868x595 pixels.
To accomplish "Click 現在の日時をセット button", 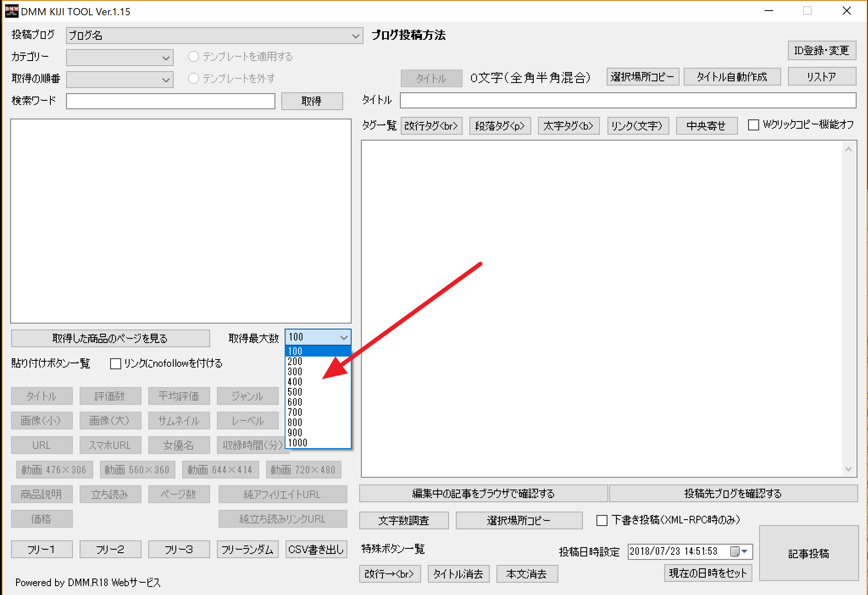I will [x=708, y=573].
